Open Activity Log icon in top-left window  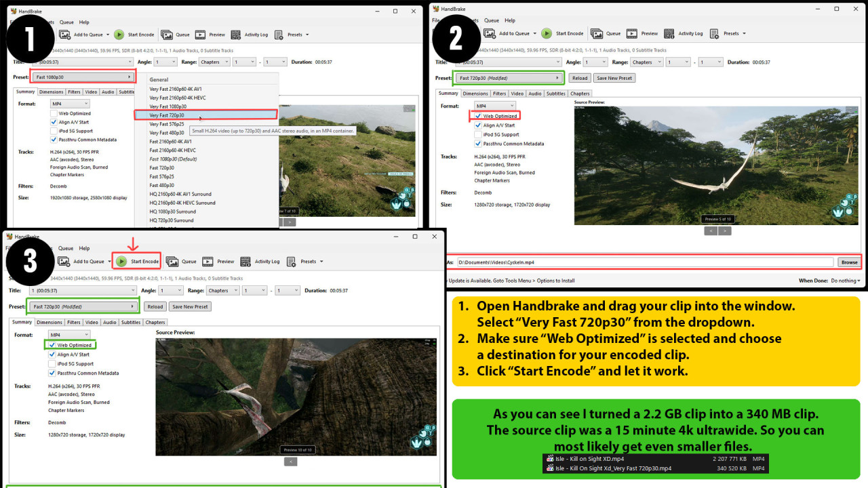click(236, 35)
